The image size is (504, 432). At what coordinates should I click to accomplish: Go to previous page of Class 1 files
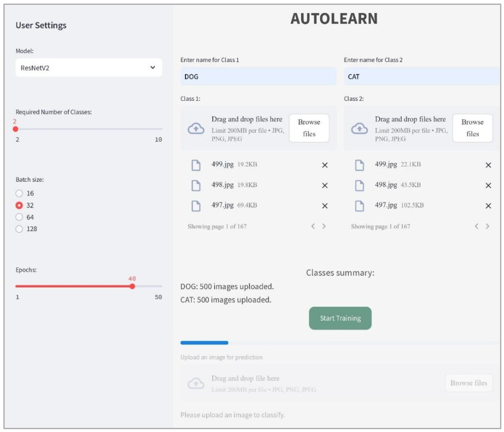click(313, 226)
